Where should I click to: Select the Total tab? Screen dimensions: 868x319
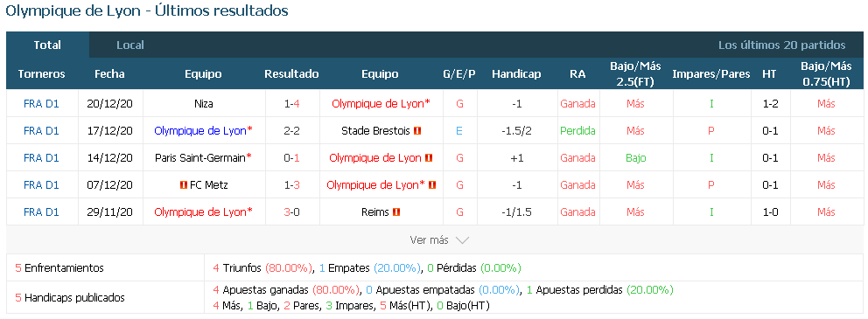pyautogui.click(x=47, y=45)
